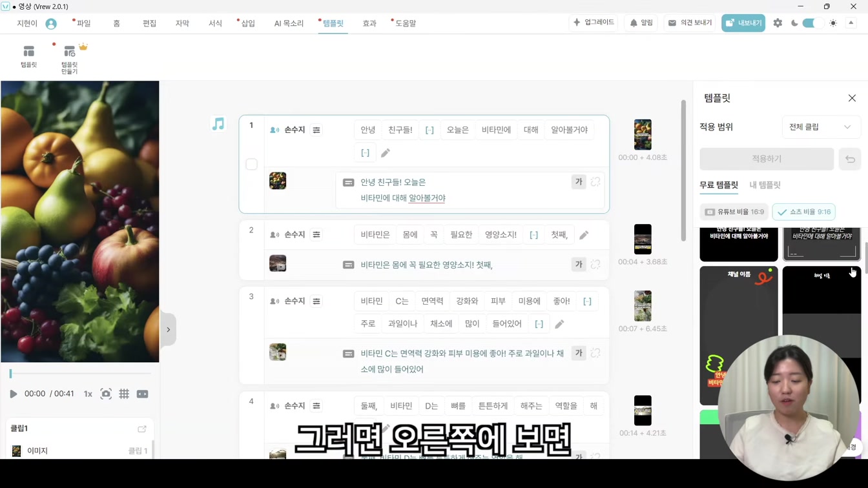Collapse the ribbon with top-right arrow
This screenshot has width=868, height=488.
(851, 23)
